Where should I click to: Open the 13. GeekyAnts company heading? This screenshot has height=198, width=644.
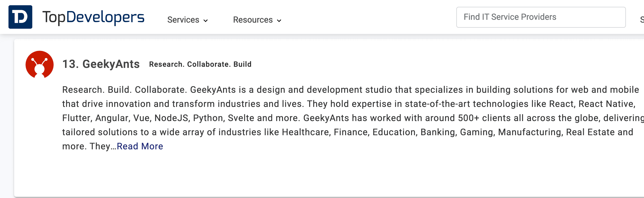coord(101,64)
